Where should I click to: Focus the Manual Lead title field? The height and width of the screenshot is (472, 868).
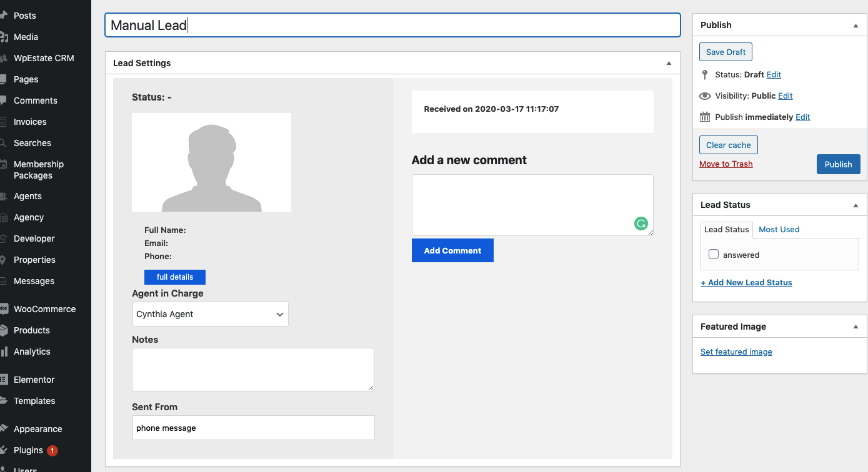click(392, 25)
